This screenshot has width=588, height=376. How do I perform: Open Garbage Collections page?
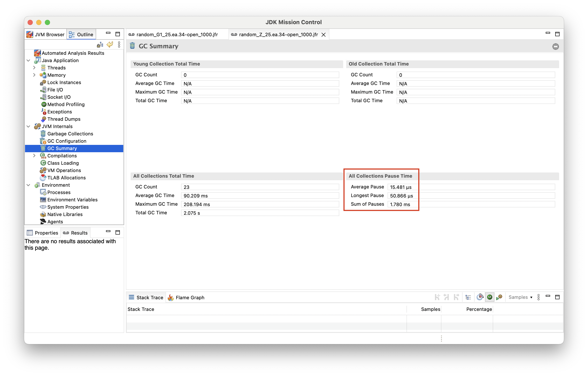[x=70, y=134]
